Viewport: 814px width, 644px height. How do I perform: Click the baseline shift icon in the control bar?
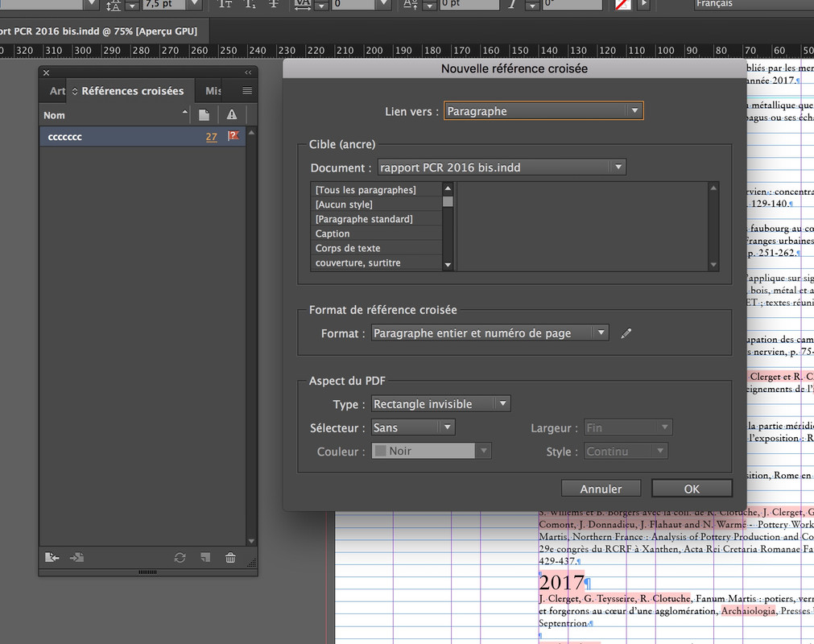(x=410, y=5)
